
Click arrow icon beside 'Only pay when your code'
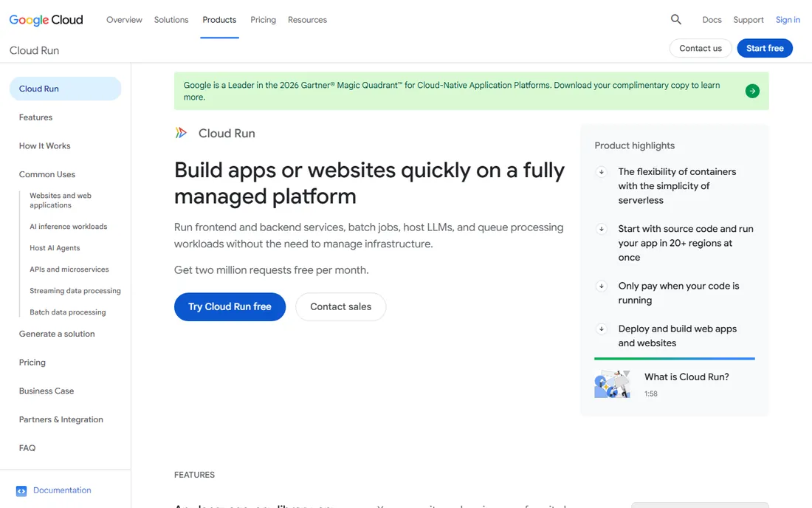point(601,286)
